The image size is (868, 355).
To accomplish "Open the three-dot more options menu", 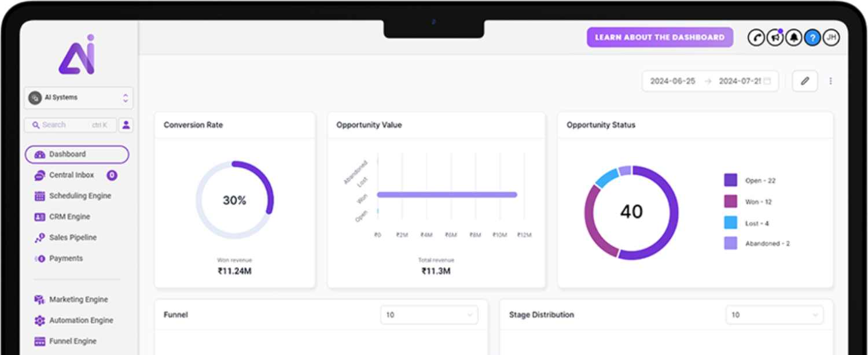I will (x=831, y=81).
